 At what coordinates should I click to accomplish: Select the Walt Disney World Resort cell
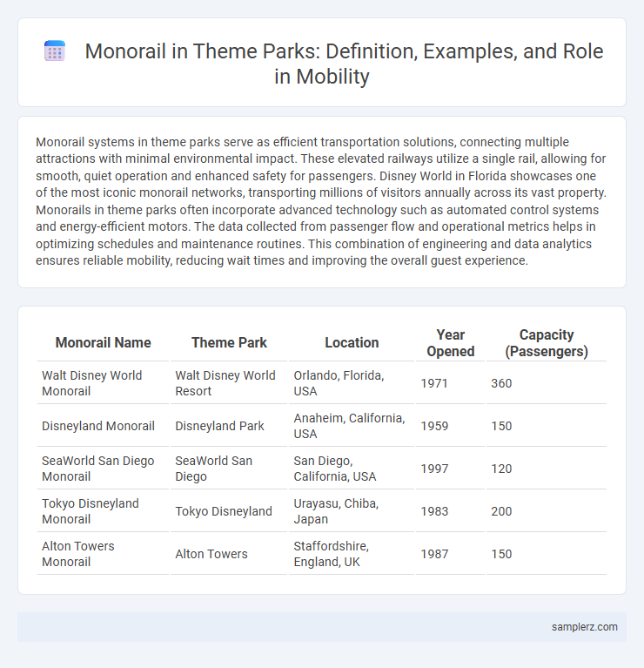click(x=229, y=383)
